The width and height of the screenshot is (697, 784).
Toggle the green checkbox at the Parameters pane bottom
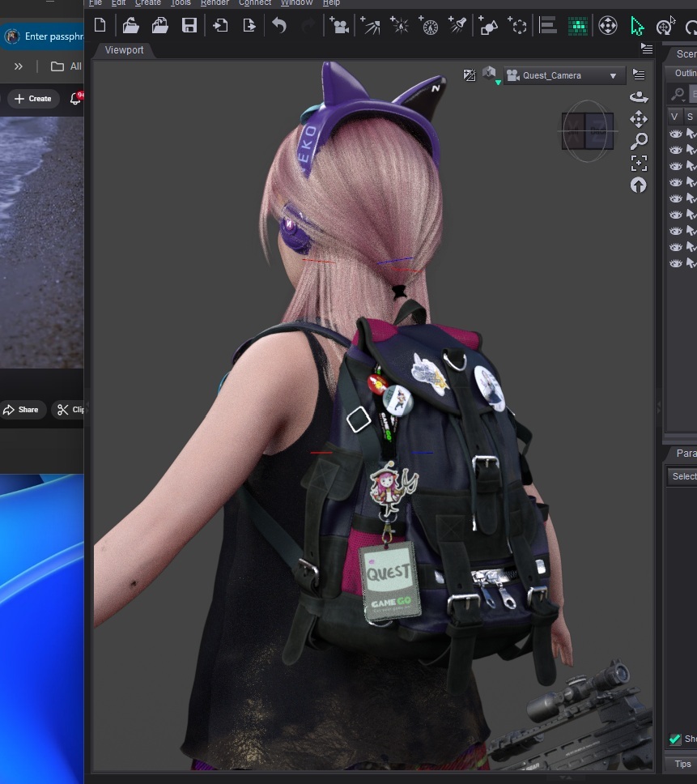675,739
